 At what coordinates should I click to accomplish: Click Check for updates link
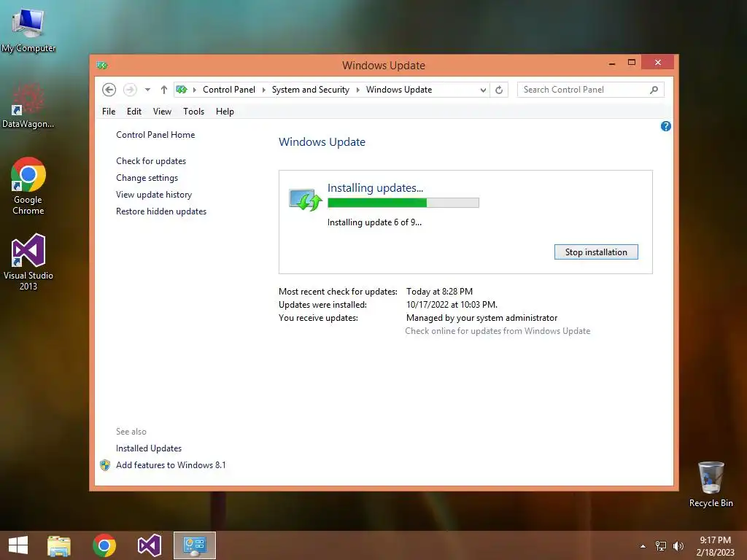point(151,161)
